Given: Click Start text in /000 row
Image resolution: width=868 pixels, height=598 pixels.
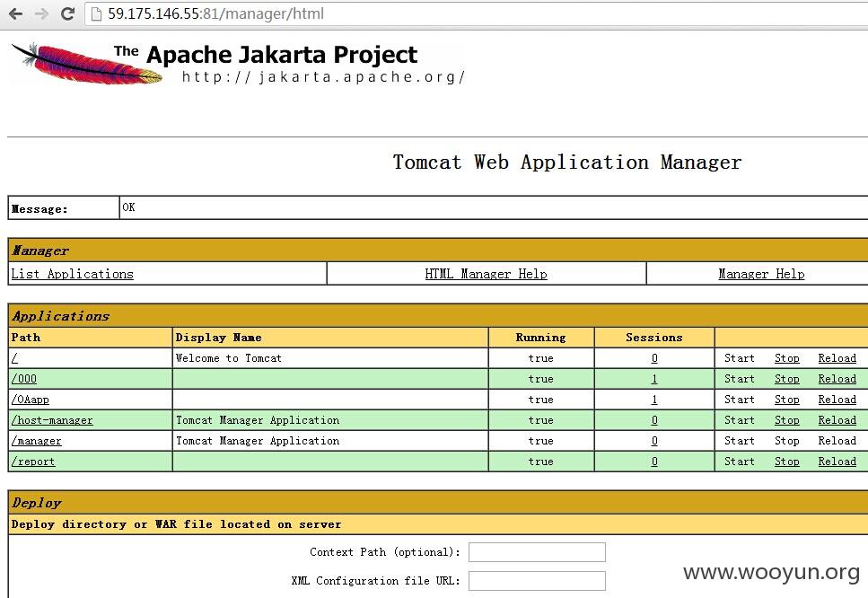Looking at the screenshot, I should coord(740,379).
